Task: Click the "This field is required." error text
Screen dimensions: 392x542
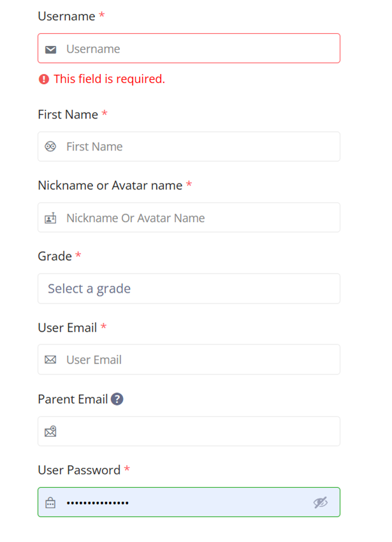Action: coord(109,79)
